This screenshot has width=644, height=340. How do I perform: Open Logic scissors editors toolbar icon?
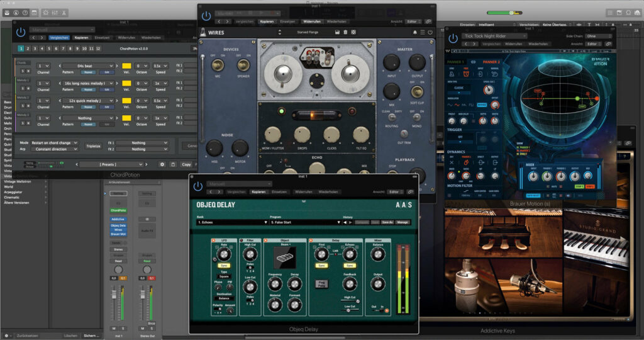tap(64, 13)
